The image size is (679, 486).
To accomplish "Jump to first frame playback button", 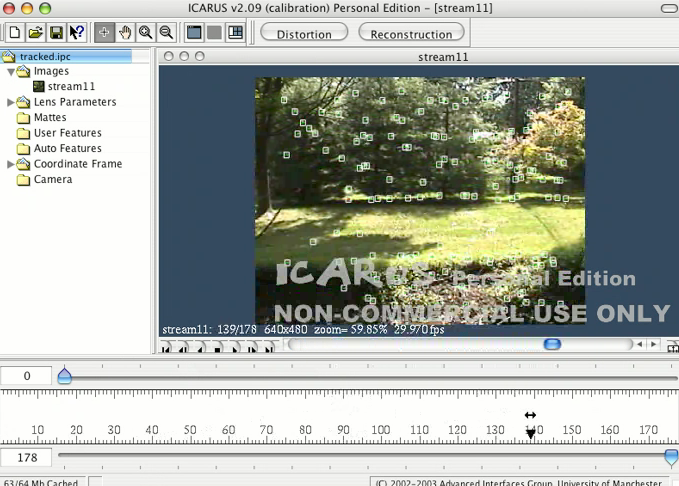I will click(x=166, y=348).
